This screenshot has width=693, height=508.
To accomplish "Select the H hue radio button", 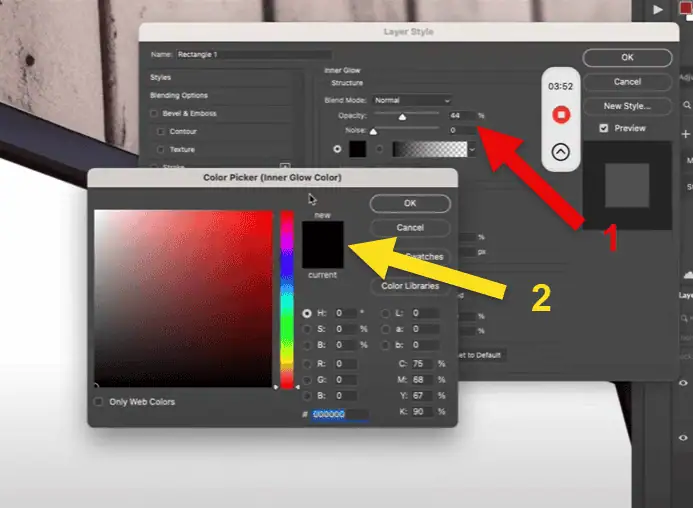I will pyautogui.click(x=306, y=314).
